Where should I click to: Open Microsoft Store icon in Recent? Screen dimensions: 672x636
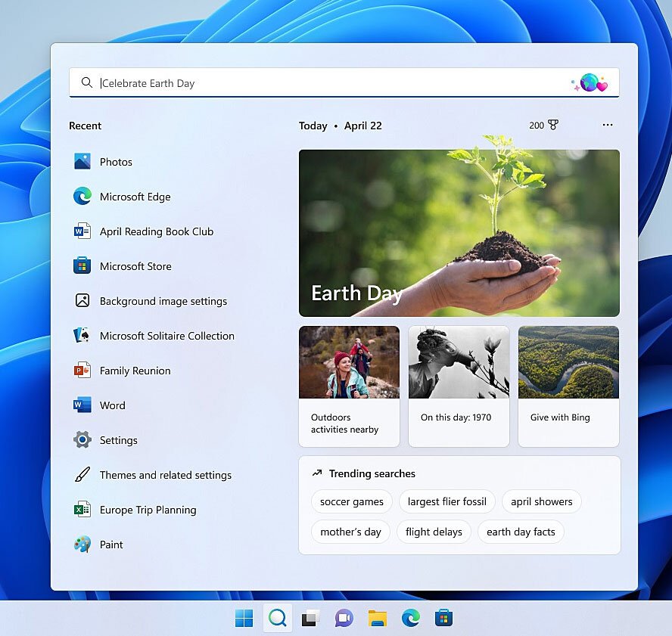[82, 266]
